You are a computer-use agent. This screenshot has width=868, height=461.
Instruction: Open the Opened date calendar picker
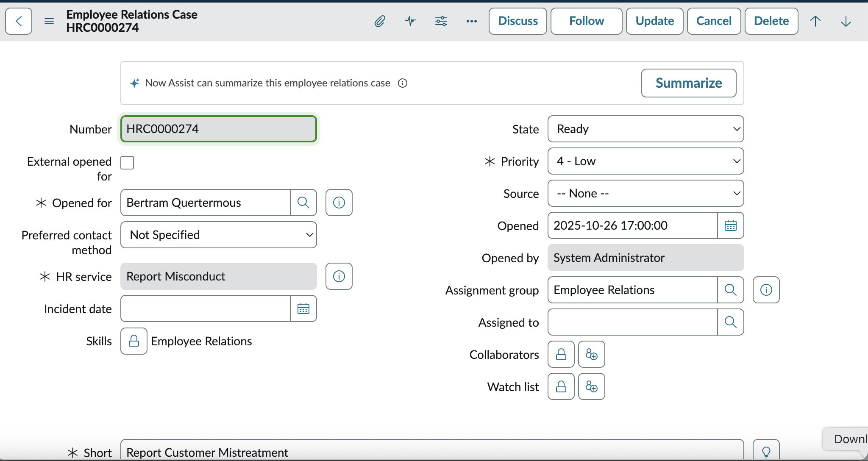(731, 225)
